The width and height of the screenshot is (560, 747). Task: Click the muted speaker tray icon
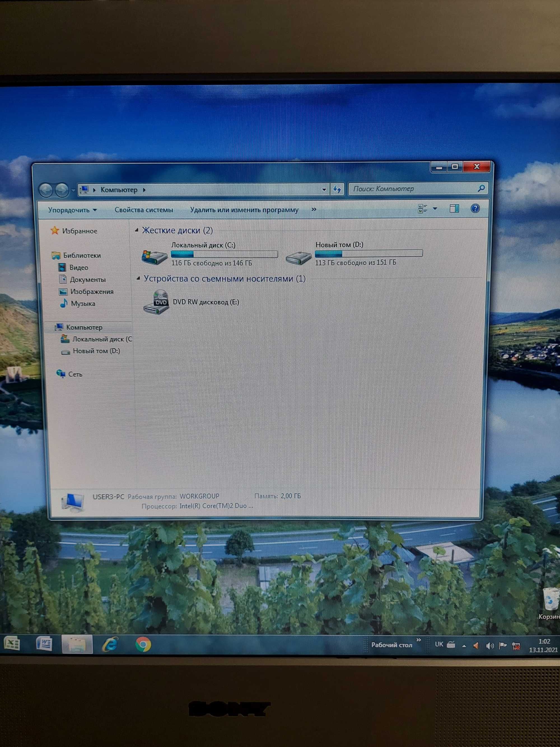click(476, 646)
